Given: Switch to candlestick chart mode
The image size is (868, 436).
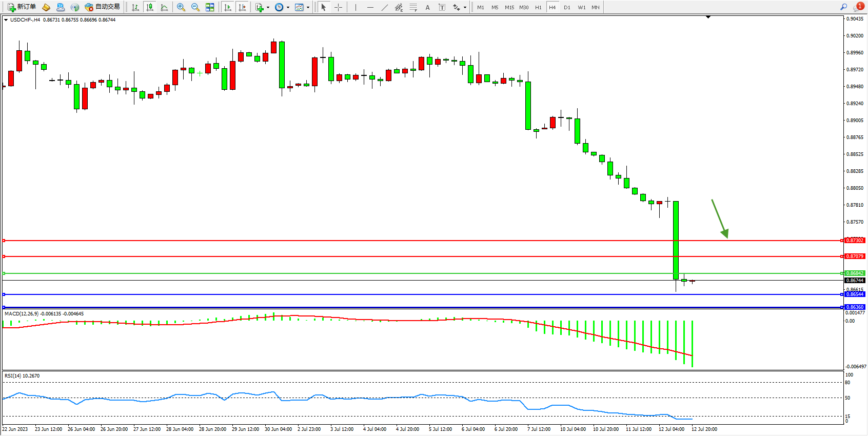Looking at the screenshot, I should (150, 7).
